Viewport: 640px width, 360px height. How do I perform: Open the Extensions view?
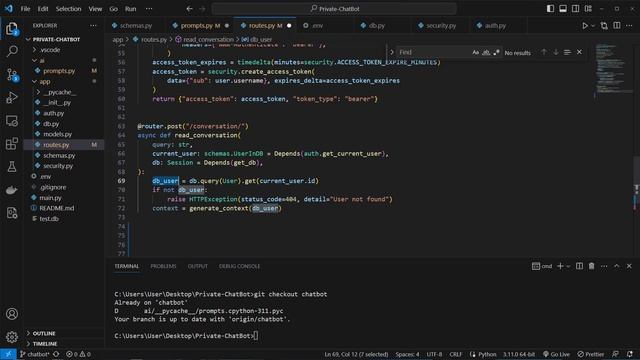click(12, 144)
